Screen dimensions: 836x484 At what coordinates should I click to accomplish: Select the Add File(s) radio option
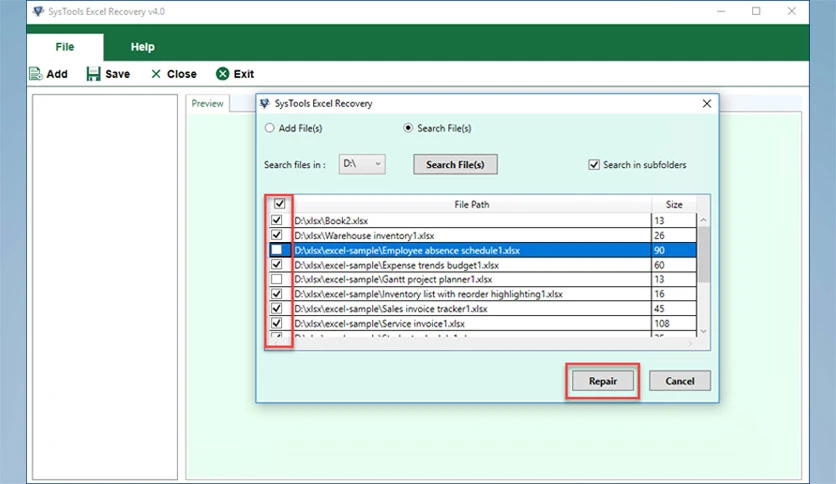270,128
